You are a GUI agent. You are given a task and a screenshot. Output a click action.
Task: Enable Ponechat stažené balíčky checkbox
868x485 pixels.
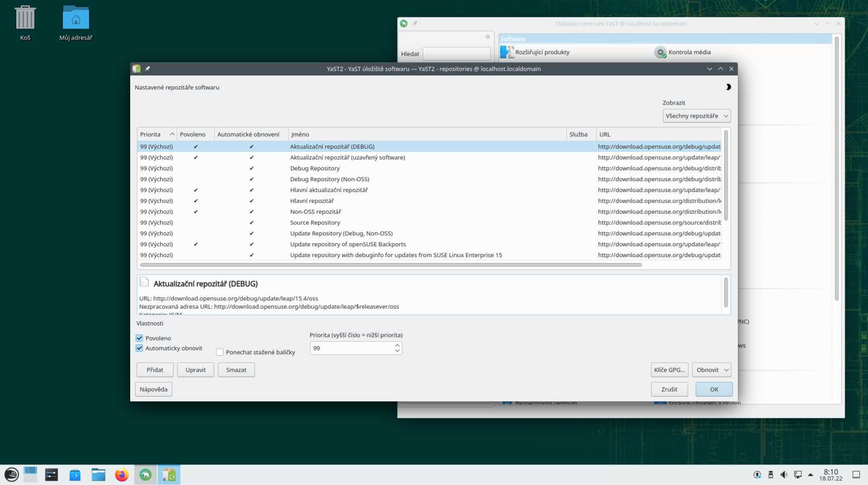[x=220, y=352]
